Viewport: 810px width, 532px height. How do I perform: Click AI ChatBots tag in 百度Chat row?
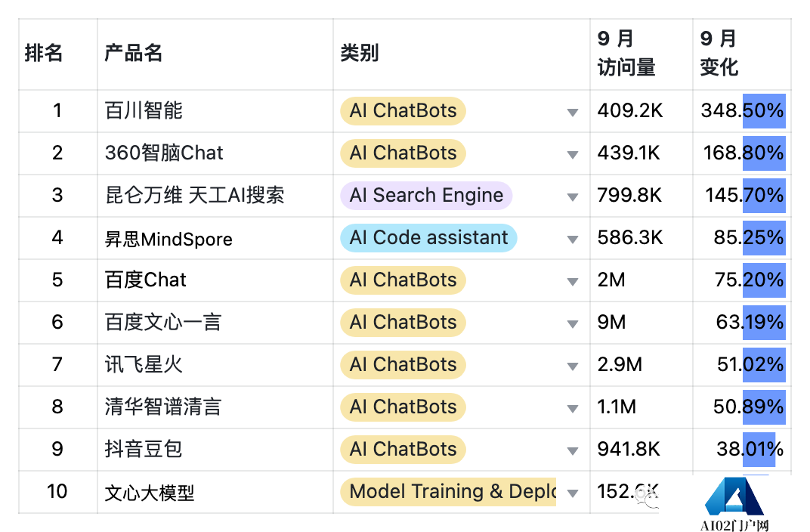pos(403,280)
